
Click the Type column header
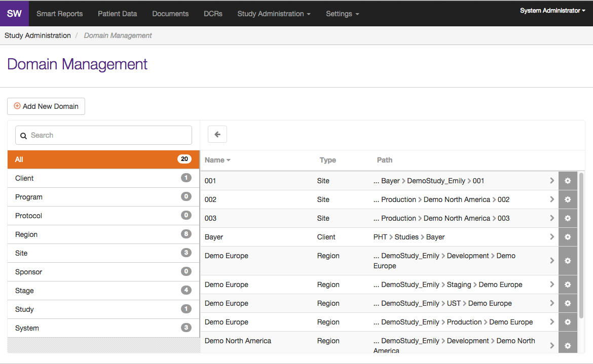[327, 160]
